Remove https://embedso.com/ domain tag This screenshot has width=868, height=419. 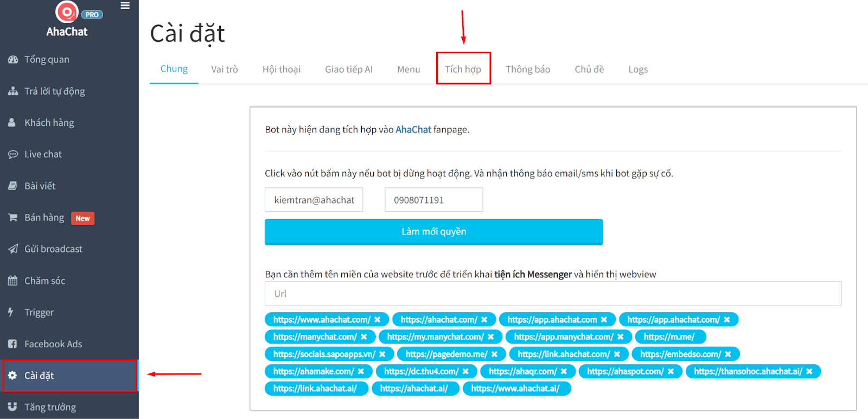[x=728, y=354]
